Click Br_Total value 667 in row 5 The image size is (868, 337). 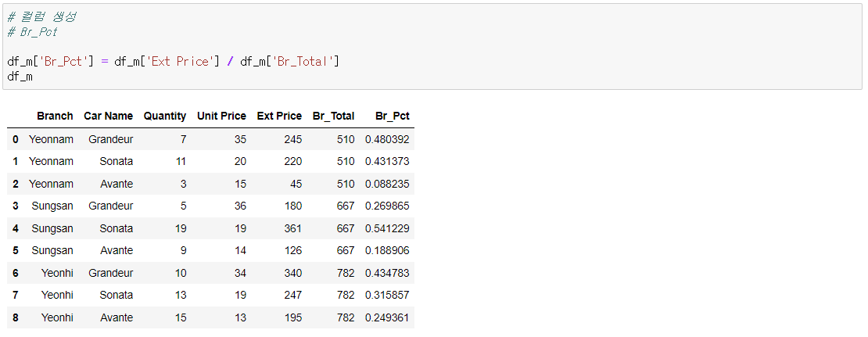click(x=346, y=251)
